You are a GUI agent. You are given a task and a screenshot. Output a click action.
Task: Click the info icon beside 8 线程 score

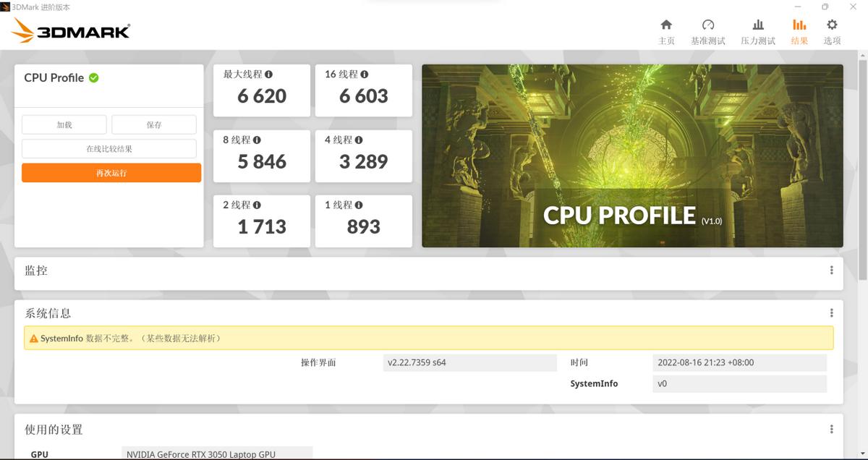258,139
